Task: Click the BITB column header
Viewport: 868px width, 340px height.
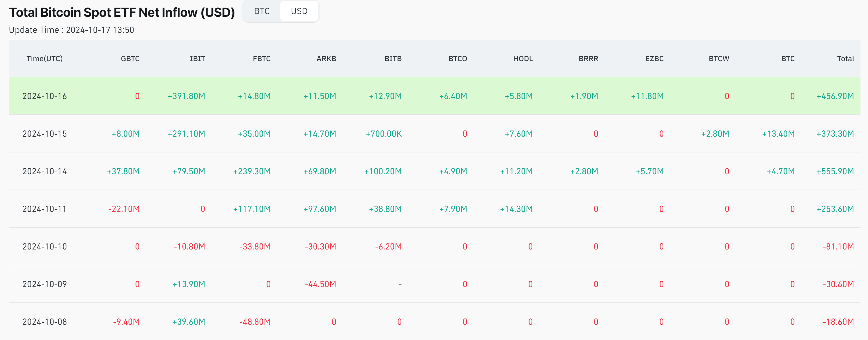Action: [393, 59]
